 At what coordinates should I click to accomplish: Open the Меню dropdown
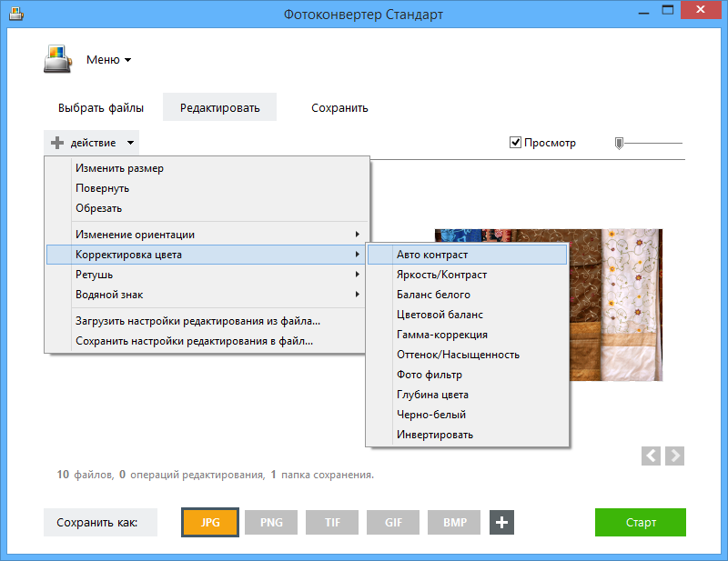(x=108, y=60)
